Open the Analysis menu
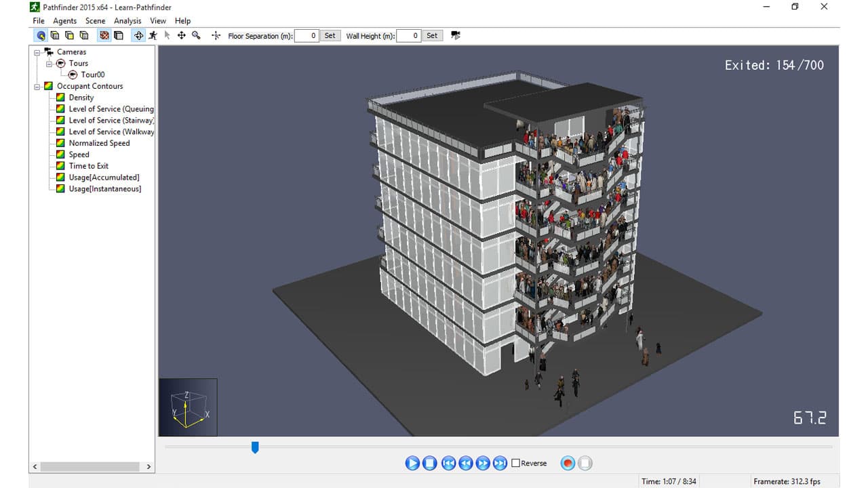This screenshot has height=488, width=868. (127, 20)
